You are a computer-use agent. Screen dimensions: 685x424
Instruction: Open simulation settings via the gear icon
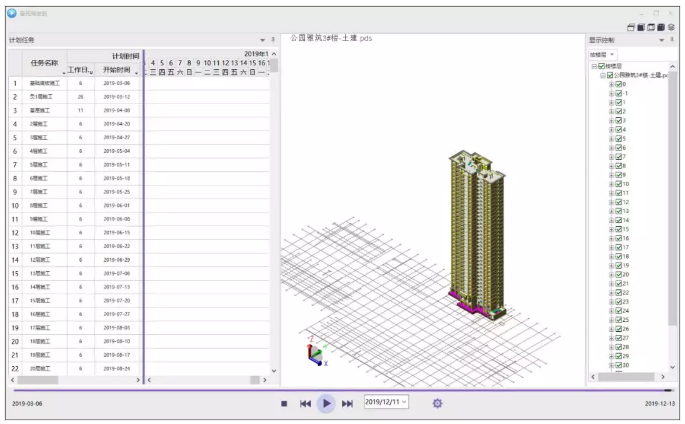437,403
